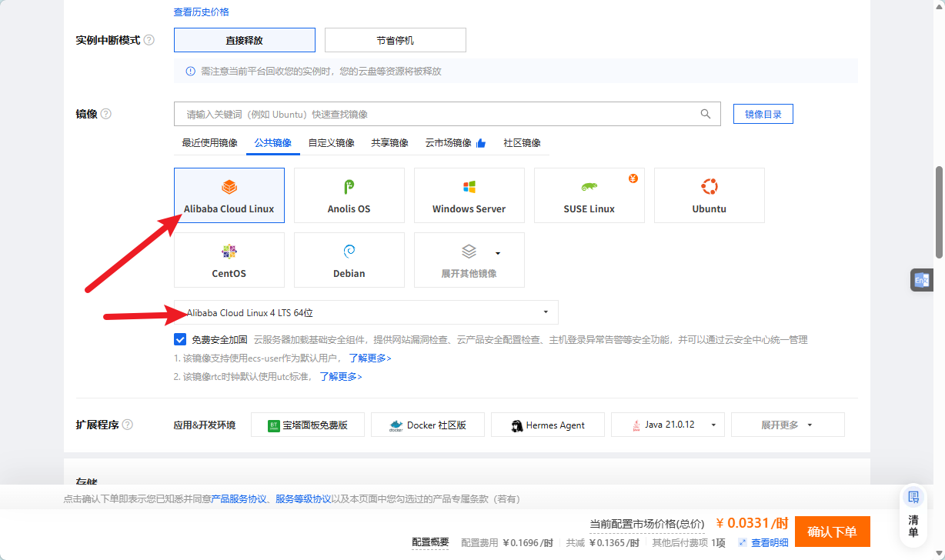Image resolution: width=945 pixels, height=560 pixels.
Task: Switch to the 共享镜像 tab
Action: tap(390, 143)
